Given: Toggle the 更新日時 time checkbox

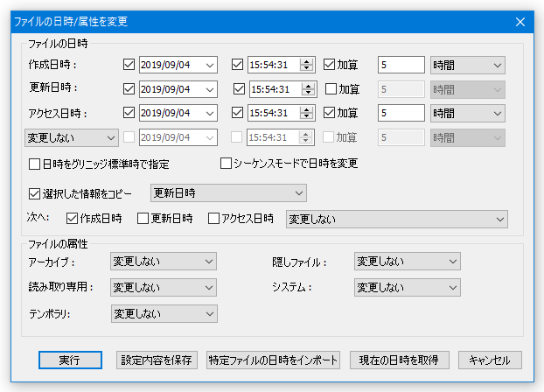Looking at the screenshot, I should [x=239, y=89].
